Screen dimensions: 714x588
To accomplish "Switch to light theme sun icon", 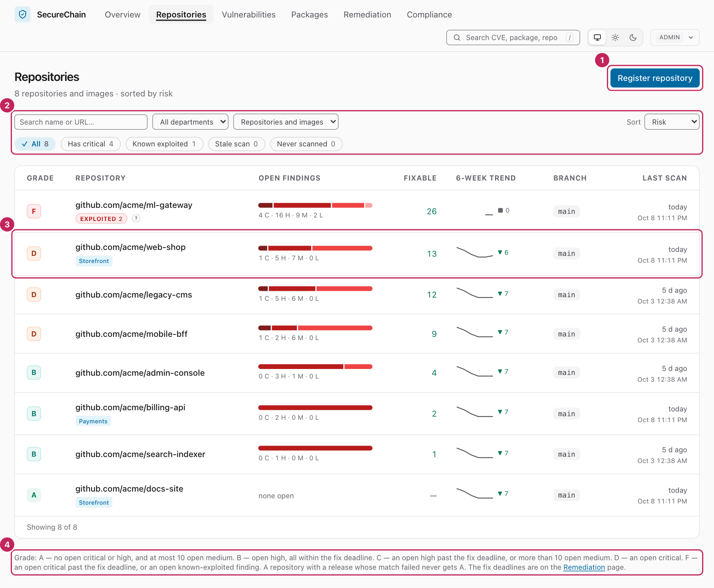I will [x=615, y=37].
